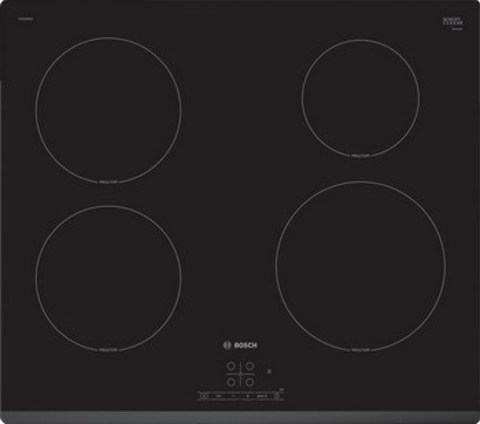Select the bottom-right zone selector circle
480x424 pixels.
250,382
